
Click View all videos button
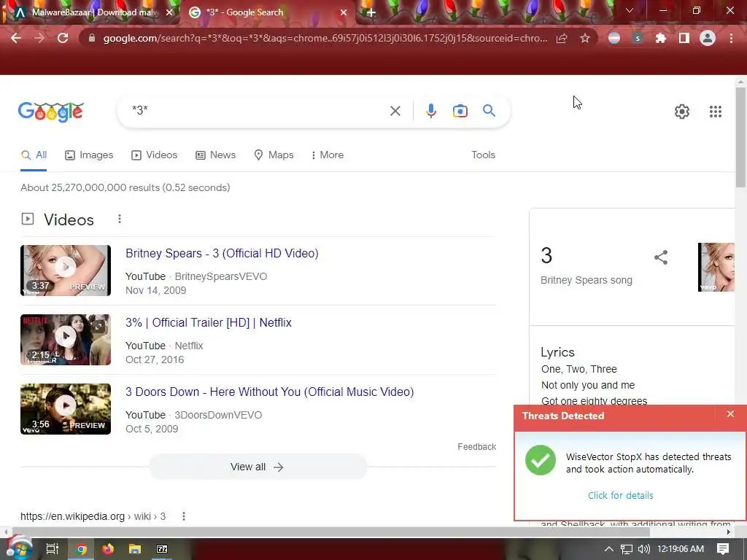point(258,467)
